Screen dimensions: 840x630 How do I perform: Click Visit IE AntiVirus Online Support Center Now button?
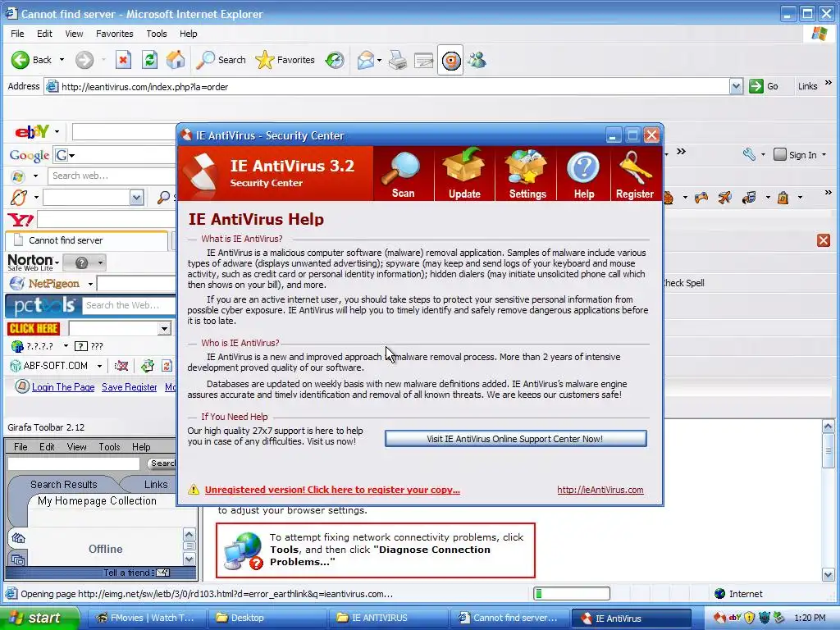pos(515,439)
